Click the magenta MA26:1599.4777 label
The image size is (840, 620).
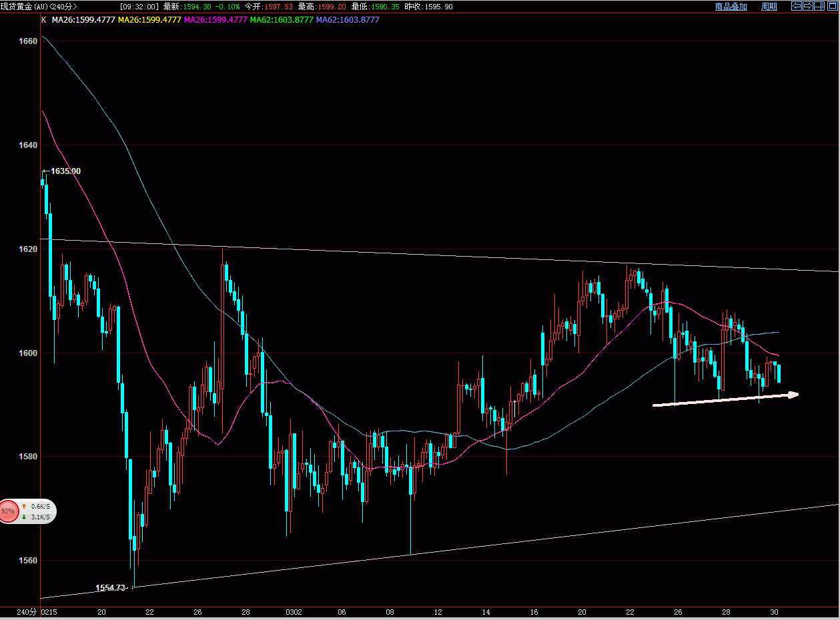(216, 20)
